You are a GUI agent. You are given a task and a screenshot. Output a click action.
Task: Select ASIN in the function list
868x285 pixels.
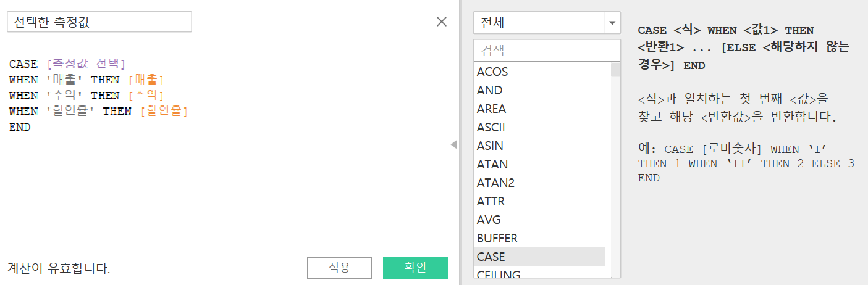point(541,146)
